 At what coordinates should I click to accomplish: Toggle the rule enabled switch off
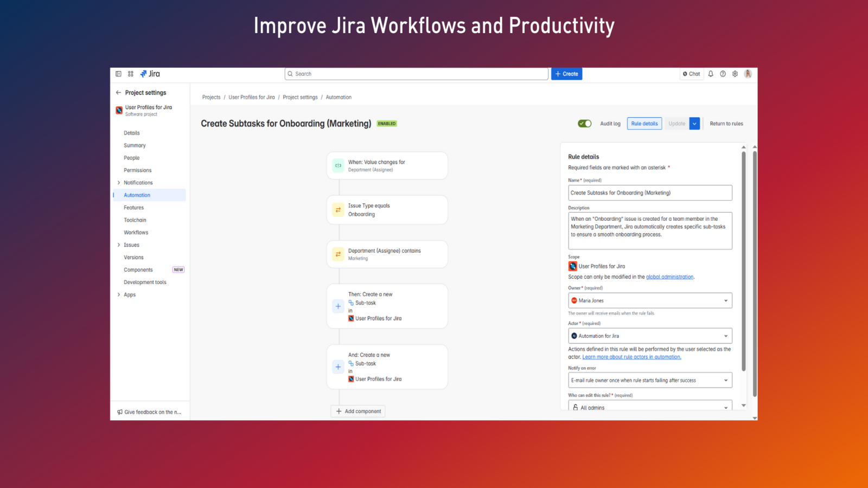tap(584, 124)
